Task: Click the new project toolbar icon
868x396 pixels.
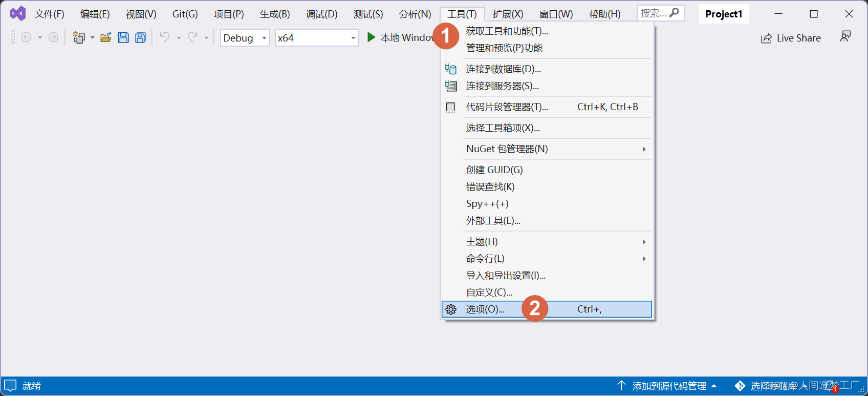Action: (x=79, y=37)
